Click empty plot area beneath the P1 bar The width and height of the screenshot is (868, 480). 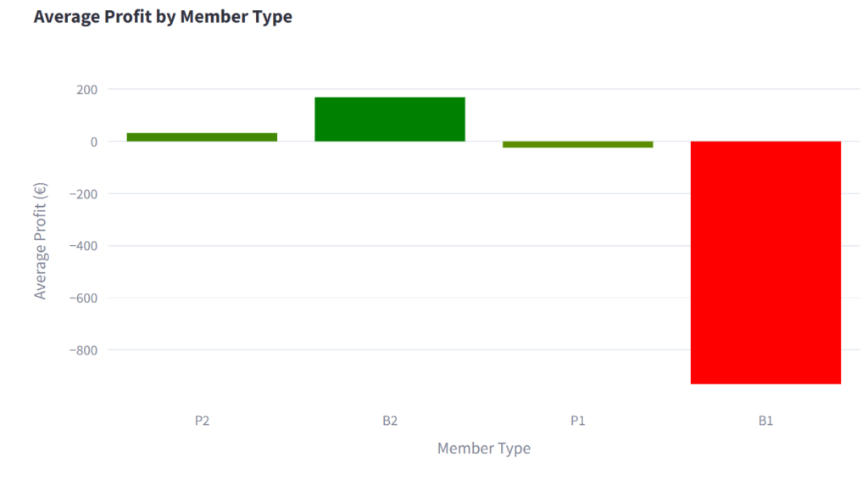click(x=577, y=271)
